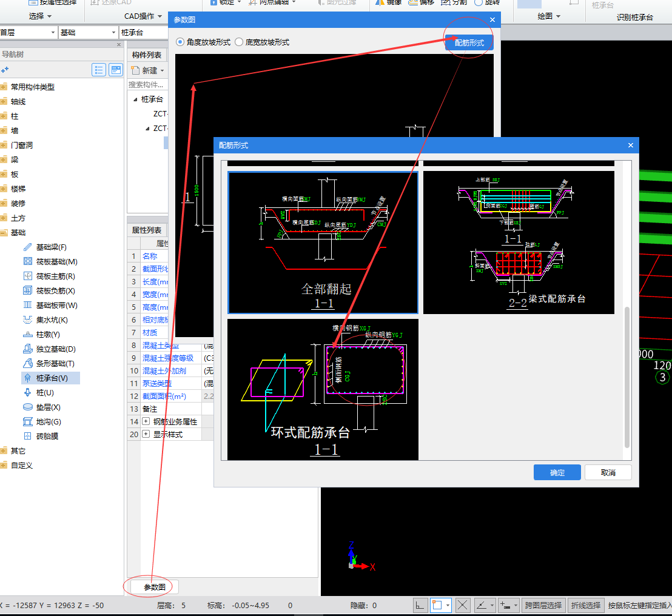
Task: Toggle intersection snap X icon in status bar
Action: point(462,605)
